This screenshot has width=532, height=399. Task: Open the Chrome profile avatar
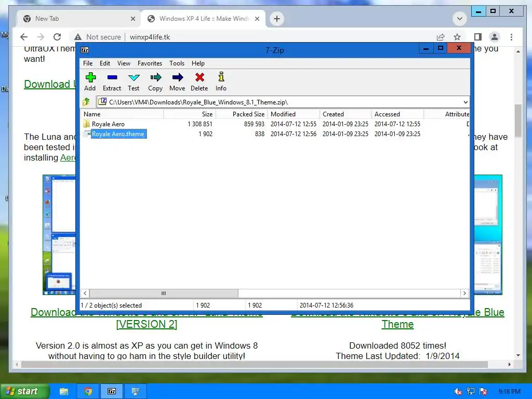coord(495,37)
